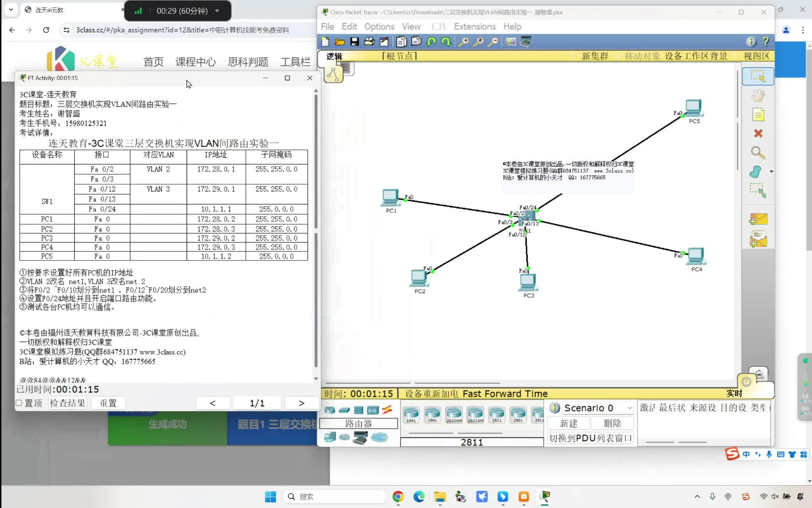Expand the browser tab list chevron

11,9
